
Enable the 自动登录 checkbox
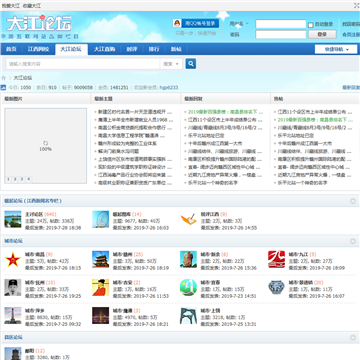point(311,25)
